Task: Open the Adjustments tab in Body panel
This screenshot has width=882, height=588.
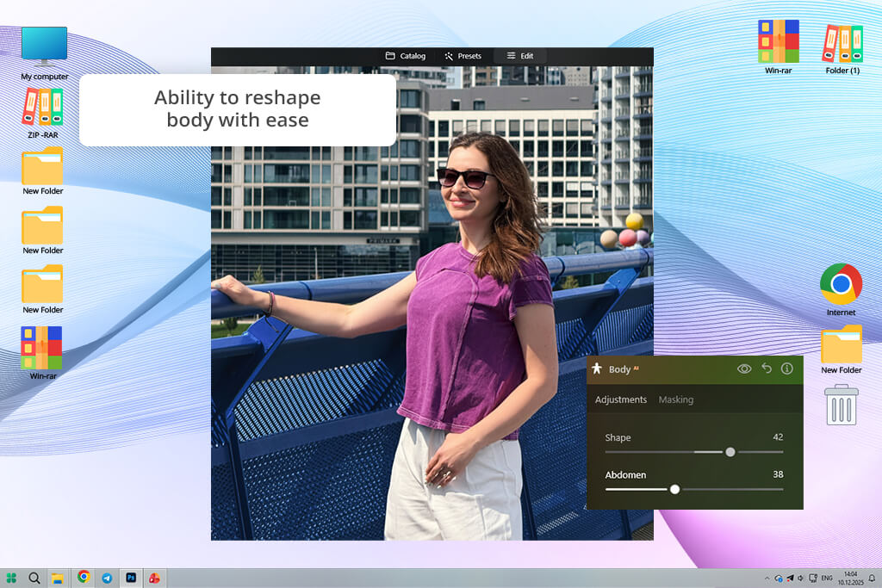Action: click(621, 399)
